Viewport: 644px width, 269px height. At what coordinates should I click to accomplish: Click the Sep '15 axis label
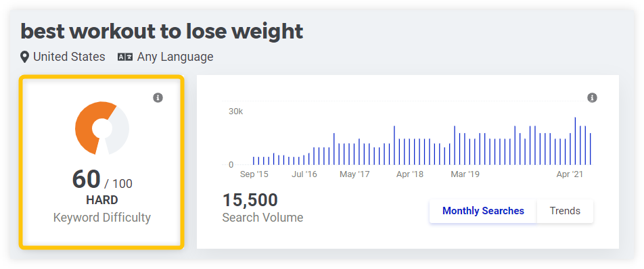pyautogui.click(x=254, y=174)
